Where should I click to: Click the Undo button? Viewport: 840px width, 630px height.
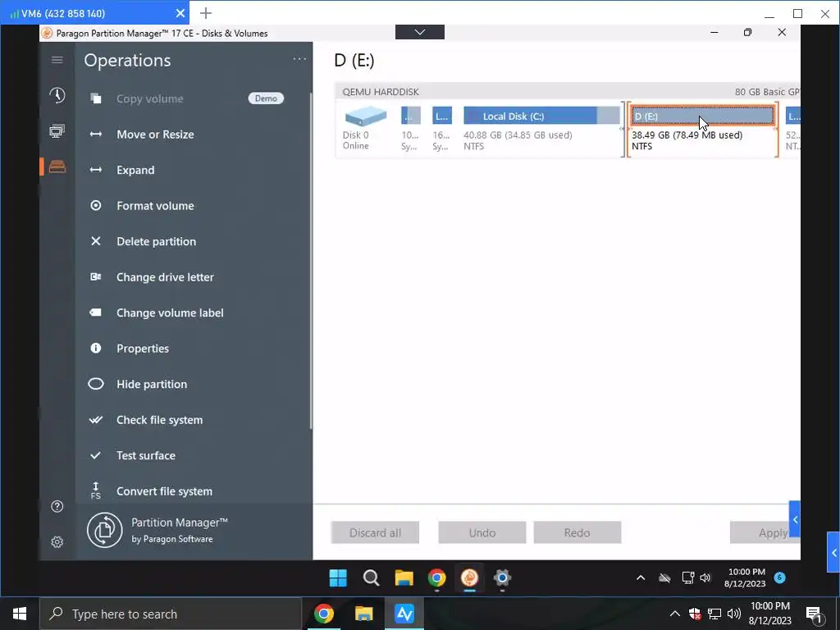[x=482, y=532]
